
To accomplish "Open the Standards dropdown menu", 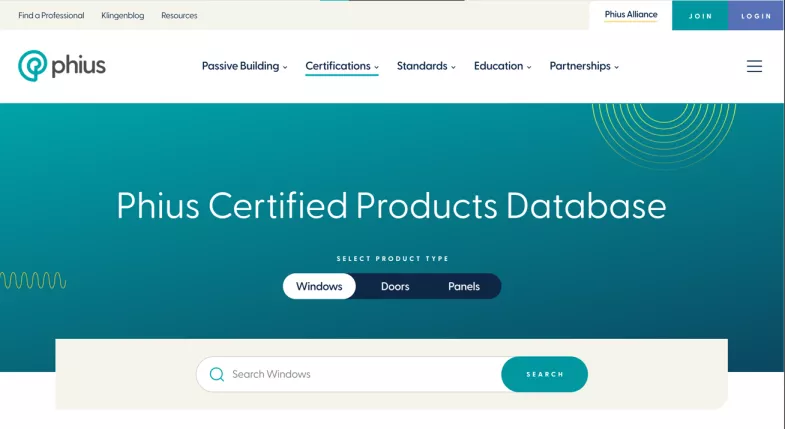I will 425,66.
